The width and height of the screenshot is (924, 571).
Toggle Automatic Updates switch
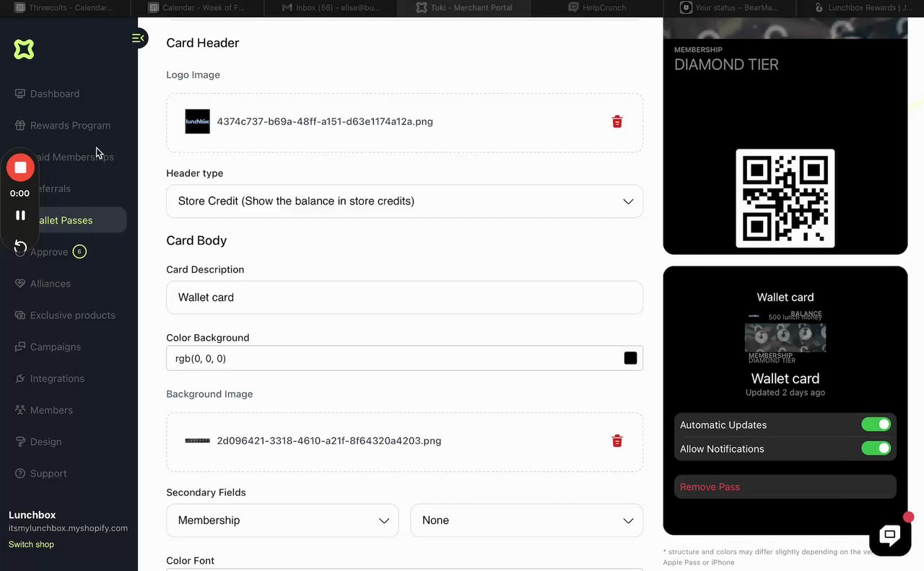[x=876, y=424]
